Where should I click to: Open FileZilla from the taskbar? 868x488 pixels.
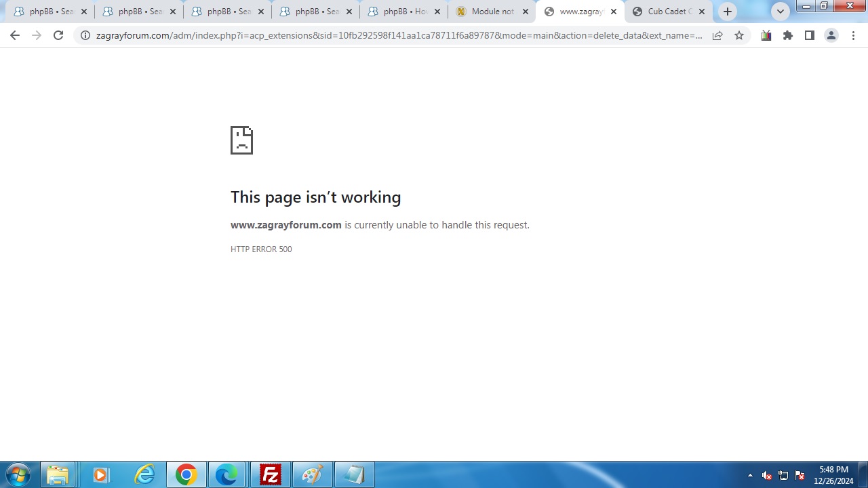(271, 475)
